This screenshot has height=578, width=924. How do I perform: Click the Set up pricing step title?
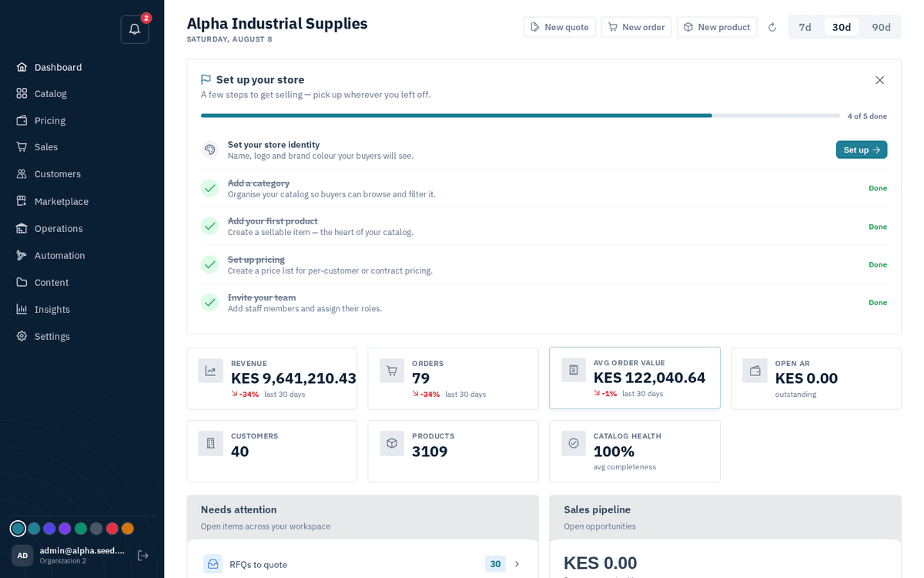pos(256,259)
